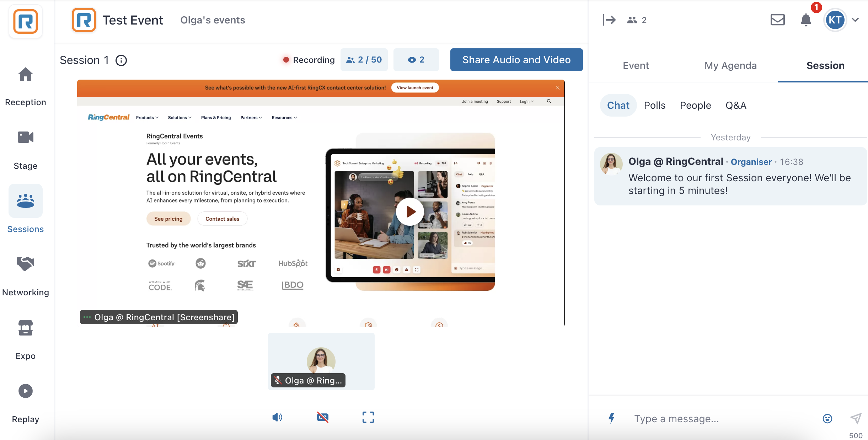Expand the profile dropdown chevron
Image resolution: width=868 pixels, height=440 pixels.
[x=856, y=20]
